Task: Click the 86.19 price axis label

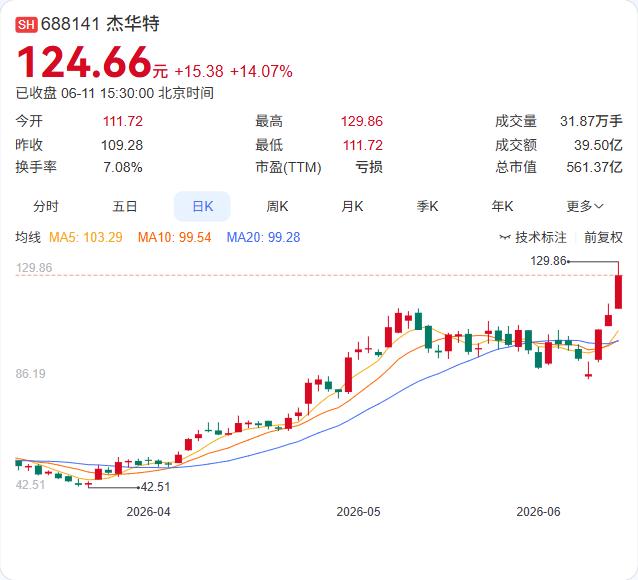Action: tap(31, 374)
